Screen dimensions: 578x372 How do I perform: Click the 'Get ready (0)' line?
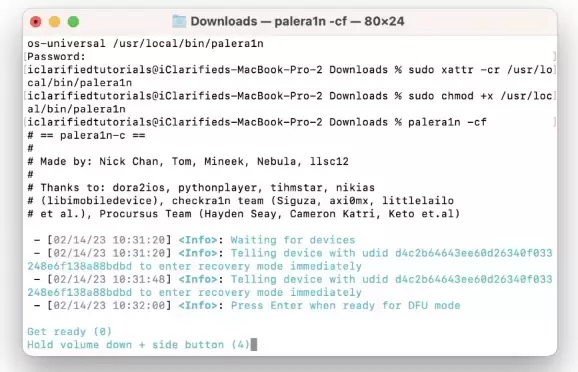pos(69,331)
